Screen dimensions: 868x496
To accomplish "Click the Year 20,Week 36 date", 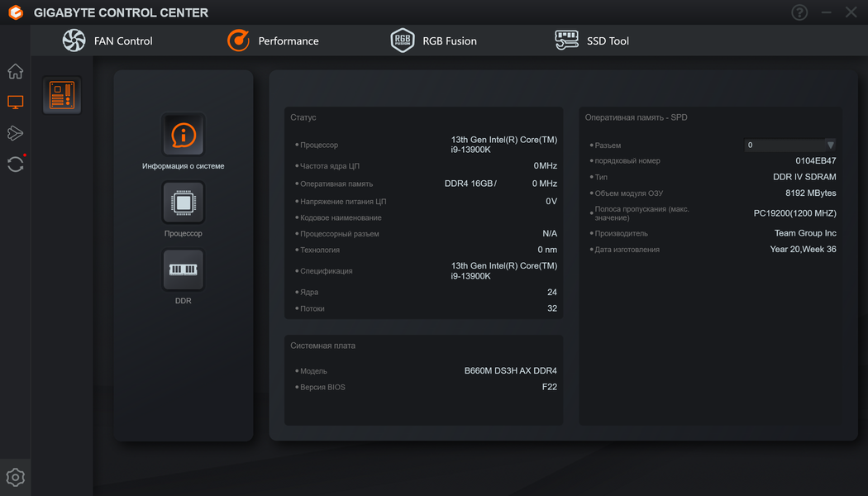I will point(804,249).
